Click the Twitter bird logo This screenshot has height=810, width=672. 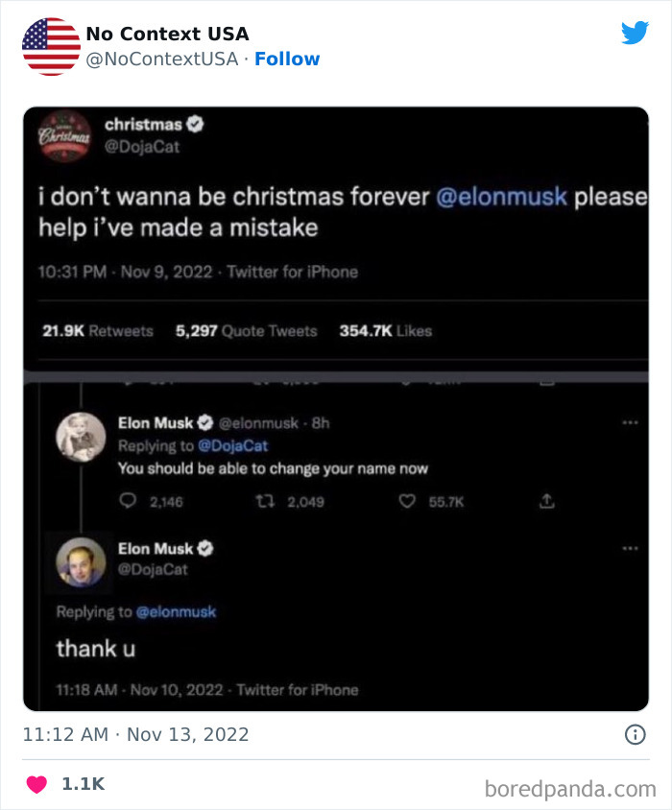[635, 33]
